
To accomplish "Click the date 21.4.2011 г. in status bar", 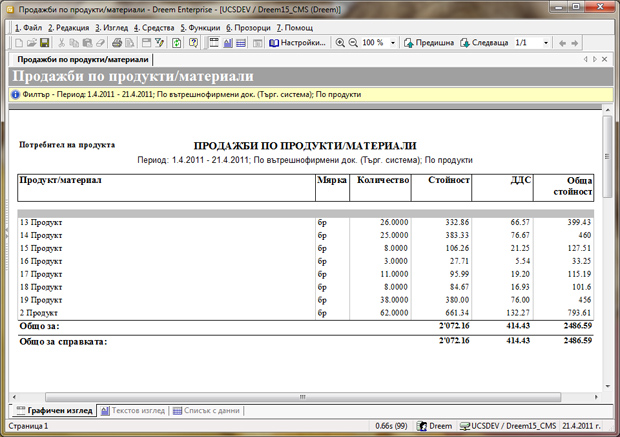I will [581, 426].
